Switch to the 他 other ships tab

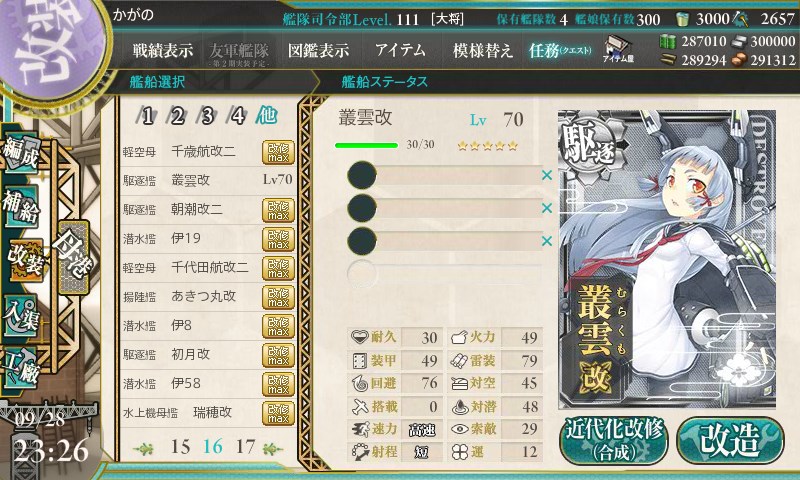coord(267,115)
